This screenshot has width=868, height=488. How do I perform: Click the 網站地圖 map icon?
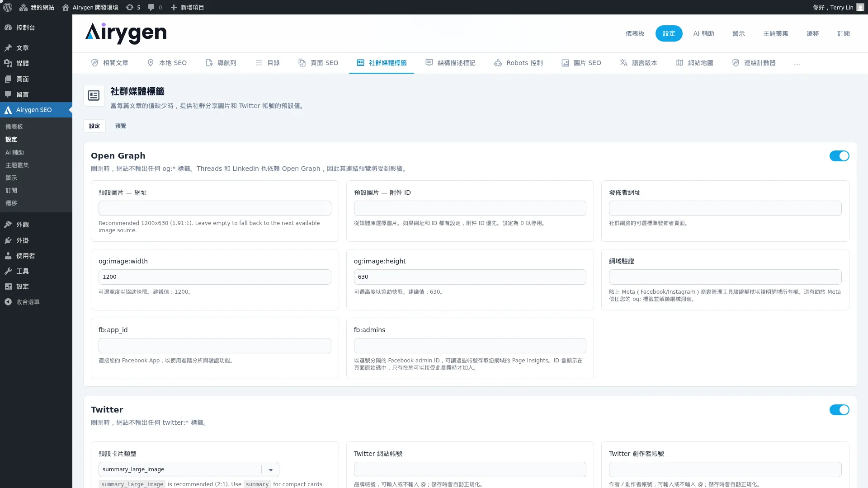tap(679, 63)
